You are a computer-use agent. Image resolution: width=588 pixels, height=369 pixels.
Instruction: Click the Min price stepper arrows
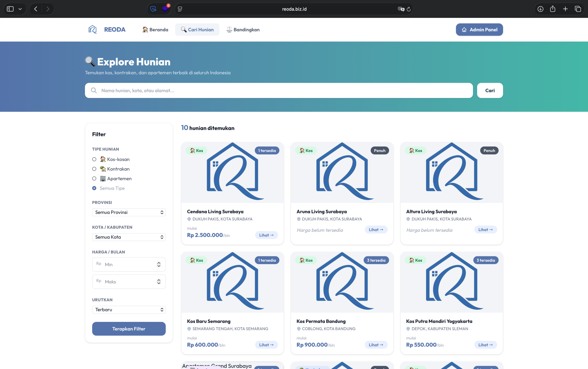click(x=159, y=264)
